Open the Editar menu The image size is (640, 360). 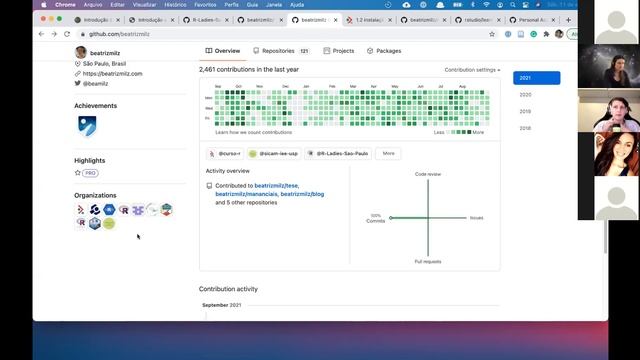(x=117, y=5)
